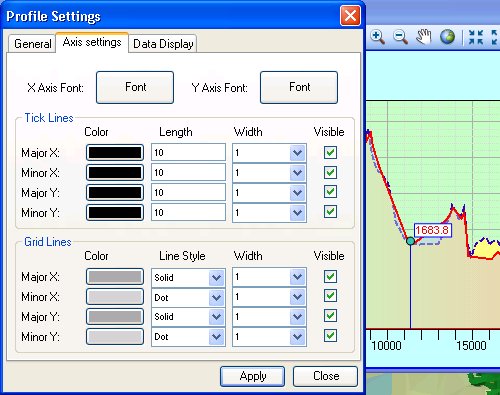Click the Close button
The height and width of the screenshot is (395, 500).
tap(326, 376)
